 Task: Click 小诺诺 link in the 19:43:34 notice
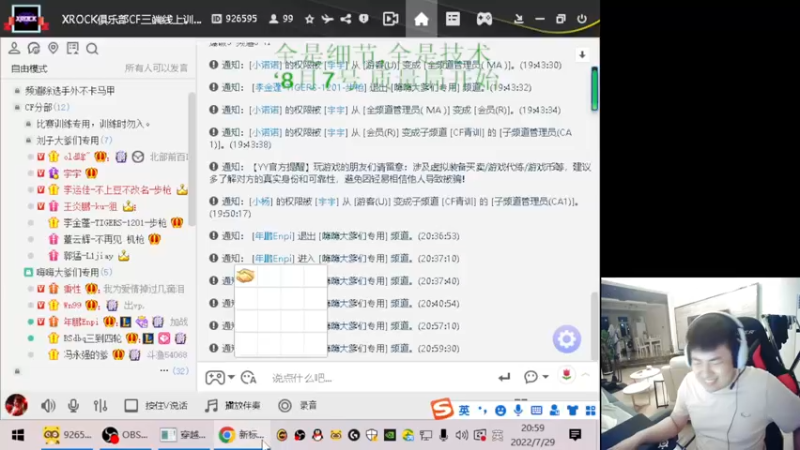[265, 110]
